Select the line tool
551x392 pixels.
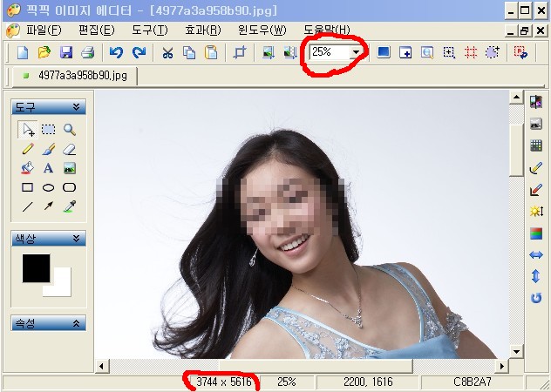tap(27, 206)
